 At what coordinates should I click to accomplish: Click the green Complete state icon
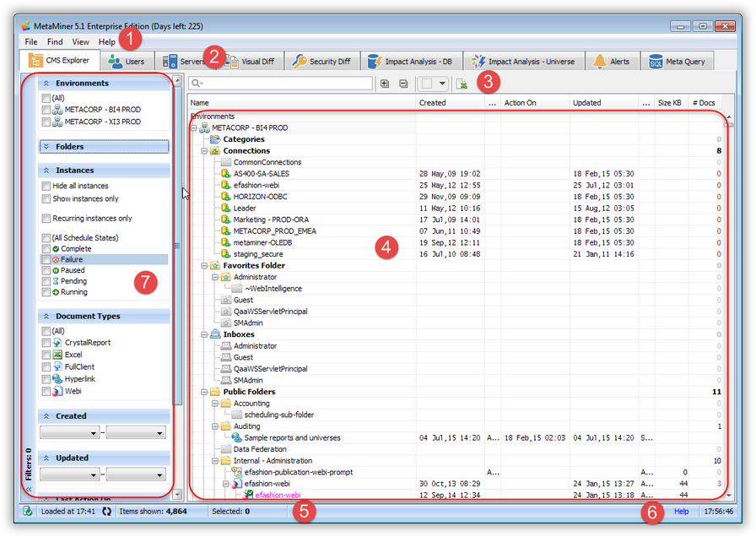56,248
